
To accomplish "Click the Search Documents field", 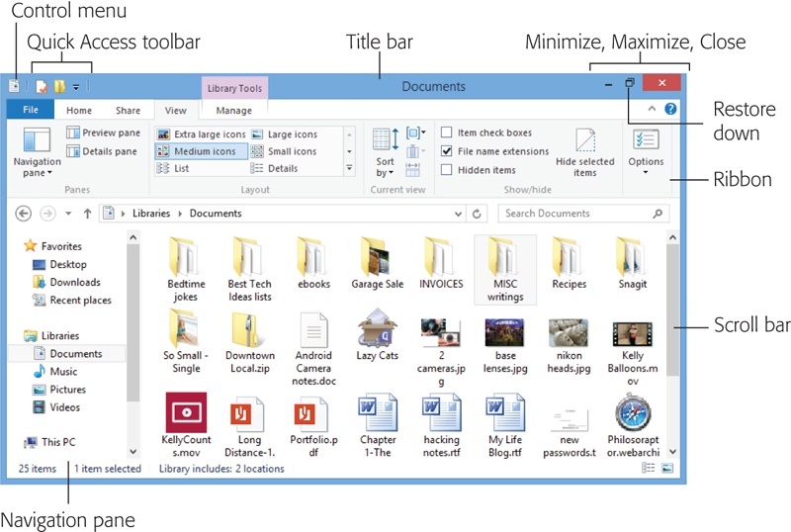I will tap(583, 214).
